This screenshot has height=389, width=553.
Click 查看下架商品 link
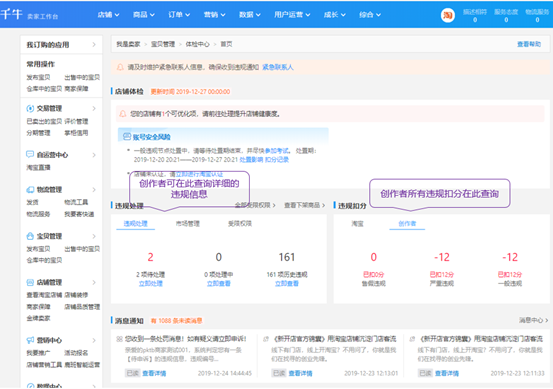point(304,205)
